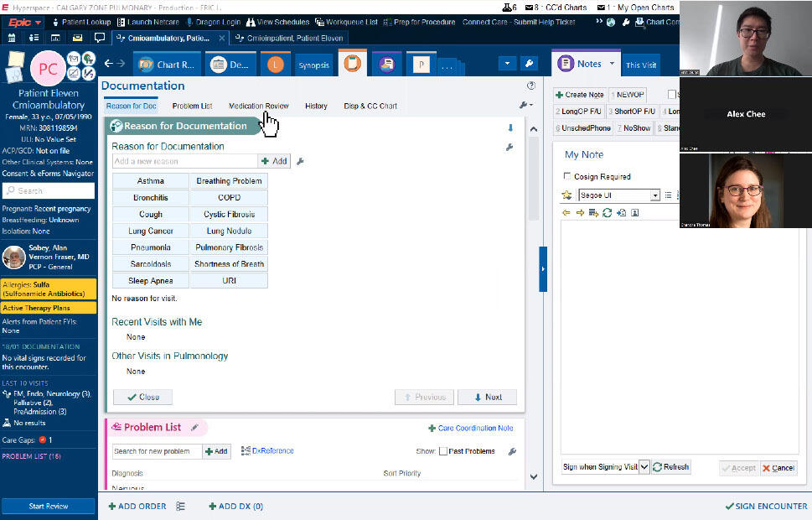Open the Segoe UI font dropdown

coord(654,195)
